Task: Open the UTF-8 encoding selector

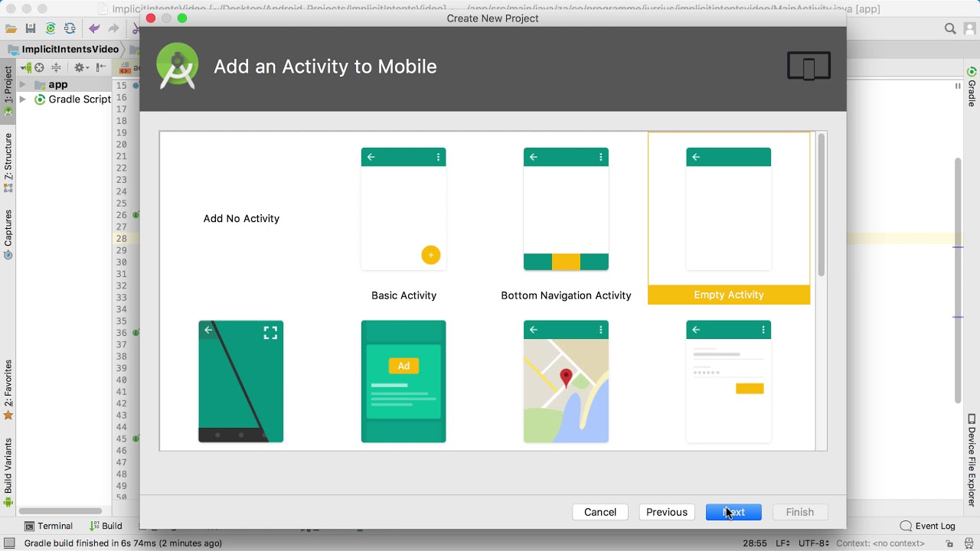Action: tap(812, 543)
